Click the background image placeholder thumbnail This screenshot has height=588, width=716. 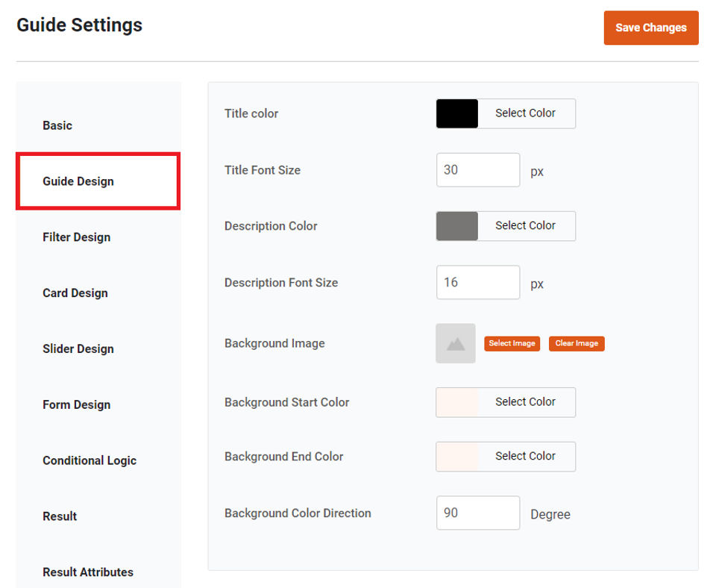456,343
